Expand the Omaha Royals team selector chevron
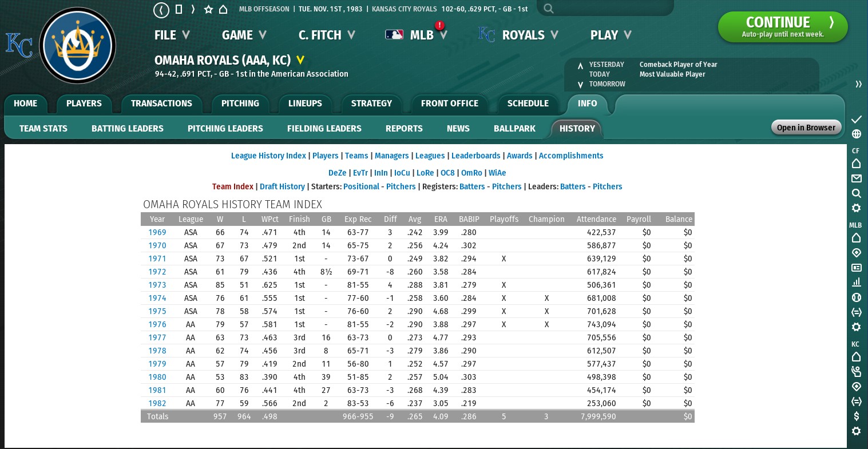This screenshot has width=868, height=449. click(x=300, y=60)
